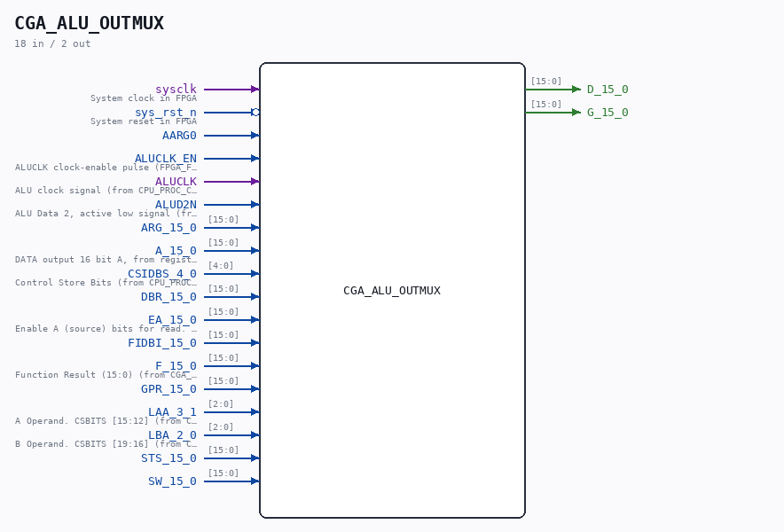Select the sys_rst_n input port label
Viewport: 784px width, 532px height.
[x=166, y=112]
